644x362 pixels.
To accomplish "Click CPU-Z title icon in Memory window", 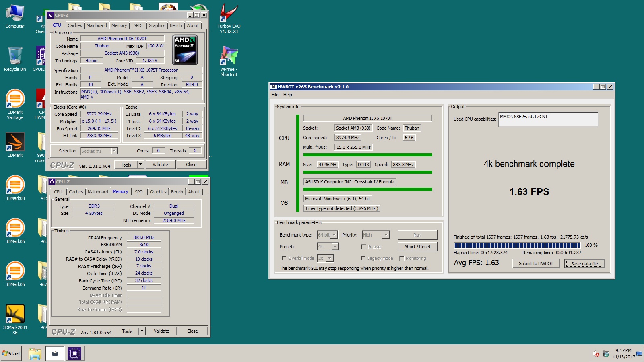I will [52, 182].
